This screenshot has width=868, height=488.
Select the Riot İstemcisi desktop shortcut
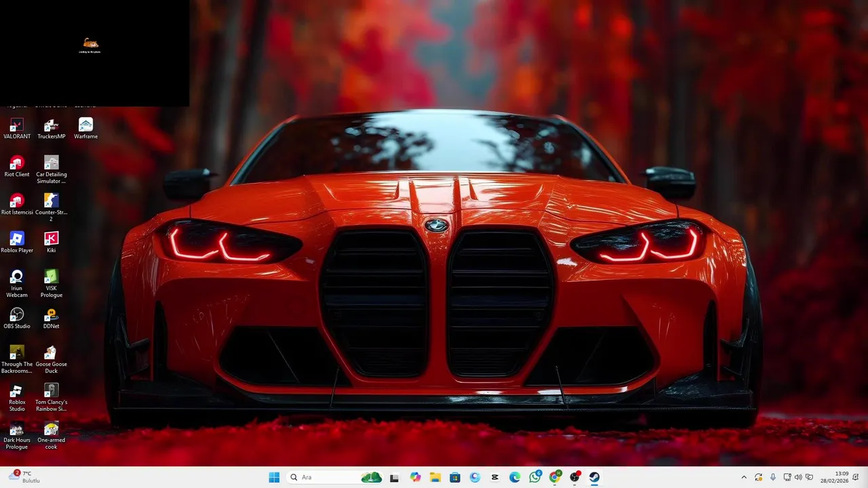(x=17, y=204)
